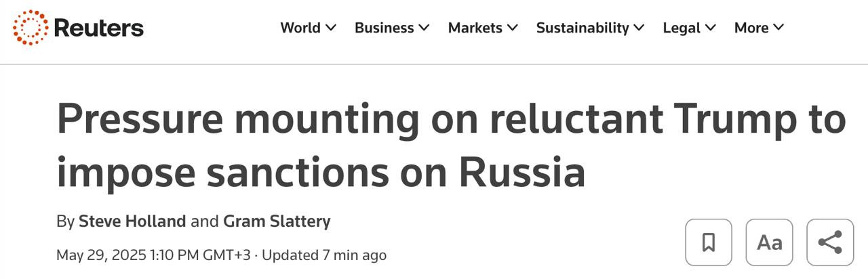This screenshot has height=279, width=868.
Task: Open the Business menu item
Action: [x=384, y=28]
